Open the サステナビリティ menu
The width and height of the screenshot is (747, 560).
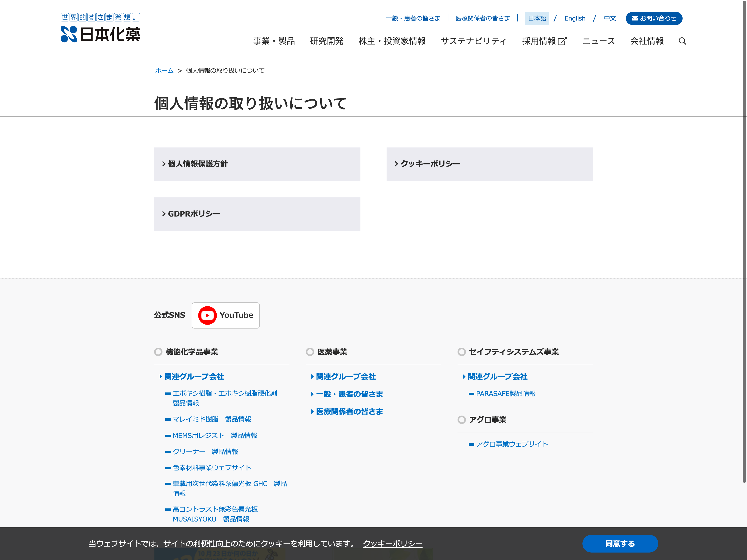tap(473, 41)
